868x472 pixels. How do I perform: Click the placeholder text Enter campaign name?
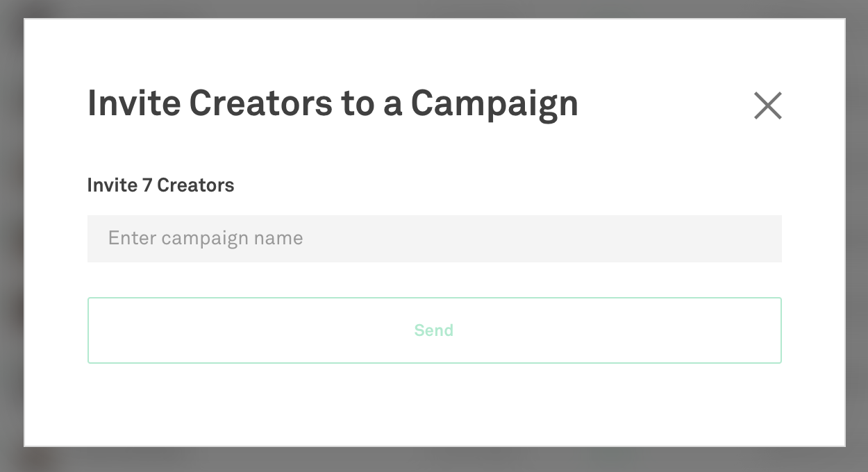(206, 238)
